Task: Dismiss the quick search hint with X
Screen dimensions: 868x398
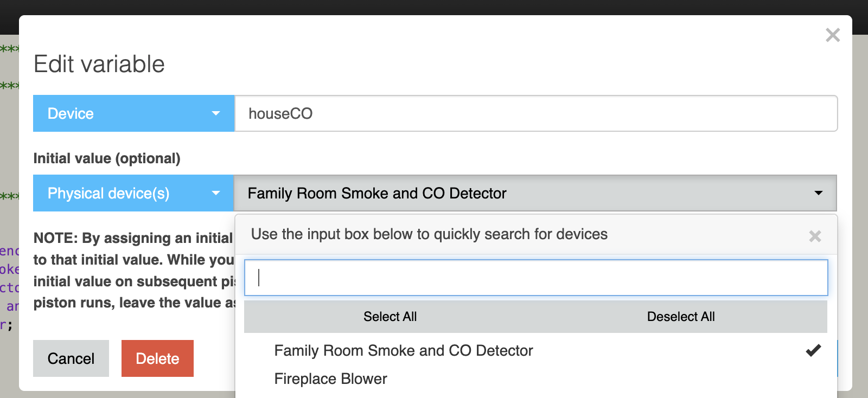Action: (814, 236)
